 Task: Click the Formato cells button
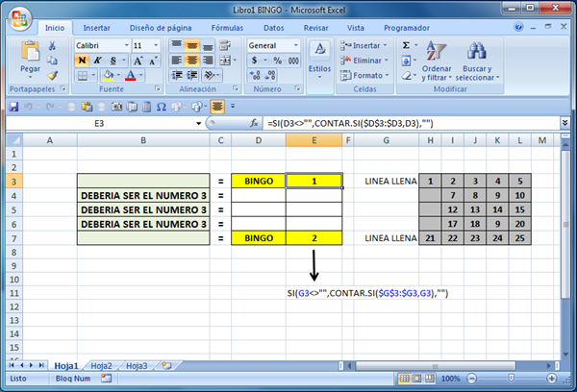coord(364,75)
